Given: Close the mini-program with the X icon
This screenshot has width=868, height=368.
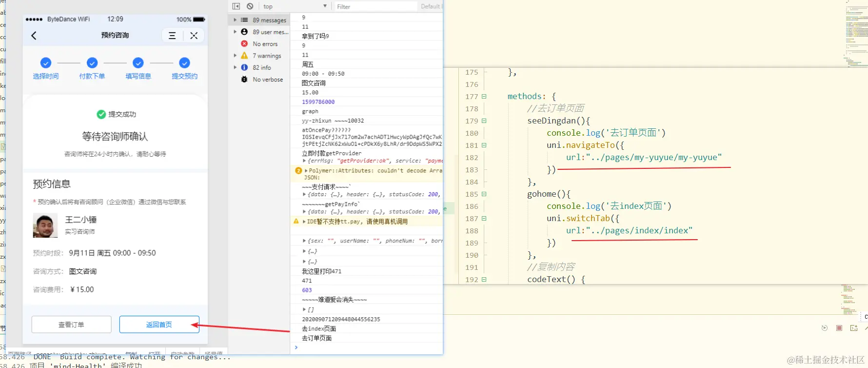Looking at the screenshot, I should click(194, 36).
